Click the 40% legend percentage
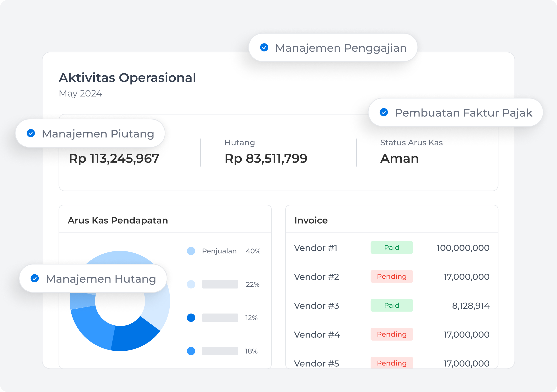The image size is (557, 392). 253,251
